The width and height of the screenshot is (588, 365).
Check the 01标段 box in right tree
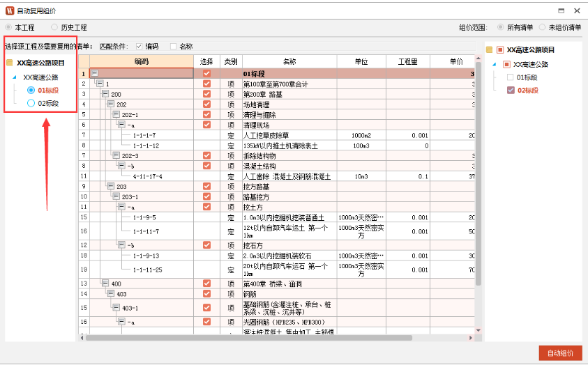pos(511,77)
